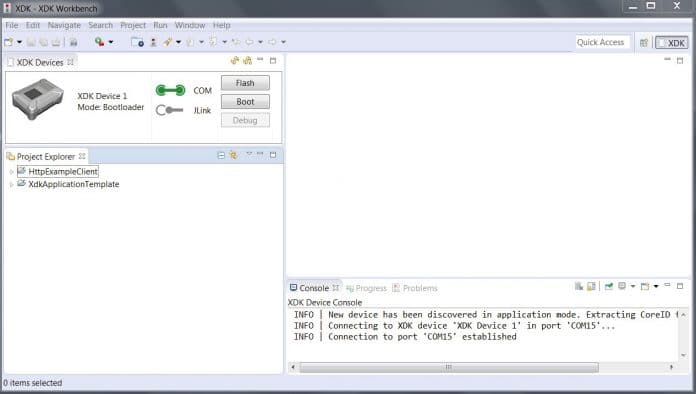
Task: Click the Debug button
Action: point(245,120)
